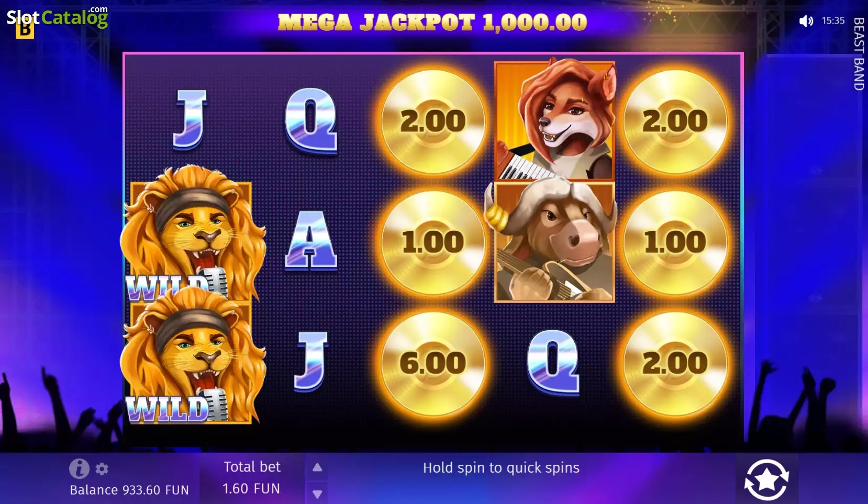
Task: Click the letter A symbol
Action: [x=311, y=241]
